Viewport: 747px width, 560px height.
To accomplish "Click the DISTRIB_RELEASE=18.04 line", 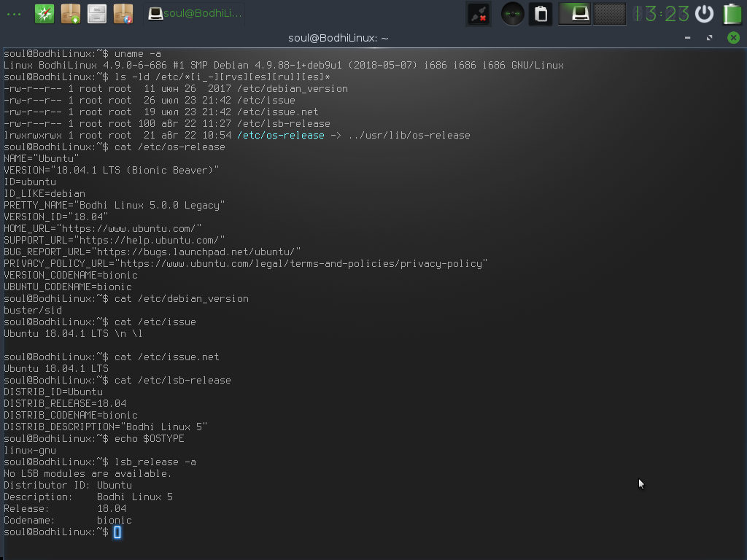I will pos(65,404).
